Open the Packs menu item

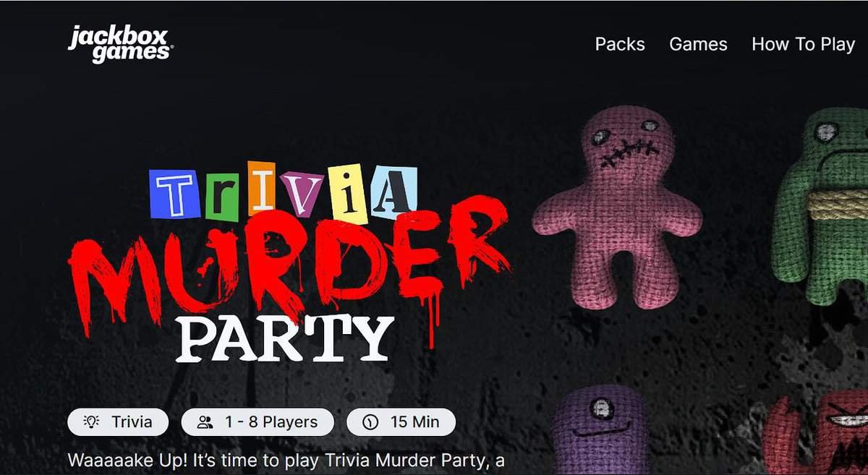point(620,44)
